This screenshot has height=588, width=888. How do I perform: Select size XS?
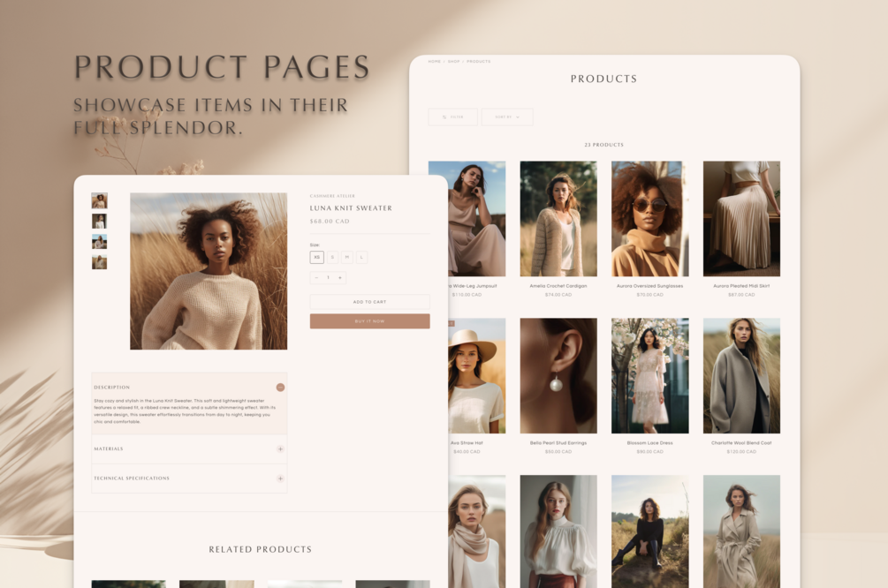pos(316,257)
